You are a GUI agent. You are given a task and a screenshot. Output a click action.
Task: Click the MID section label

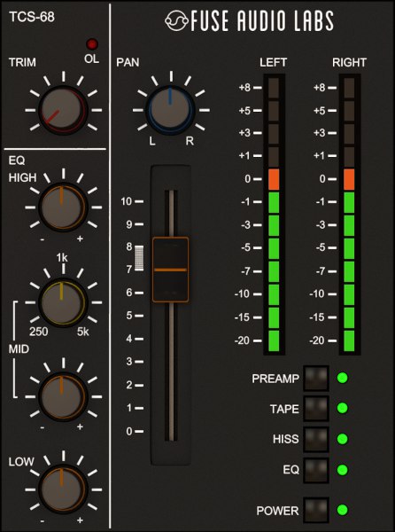(x=19, y=348)
